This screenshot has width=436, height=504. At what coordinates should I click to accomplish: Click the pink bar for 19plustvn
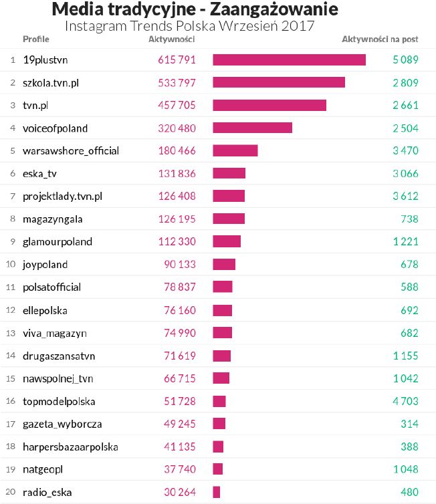[289, 60]
